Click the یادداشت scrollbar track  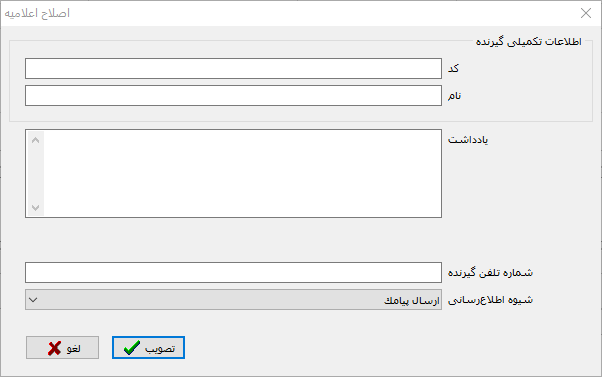tap(36, 174)
